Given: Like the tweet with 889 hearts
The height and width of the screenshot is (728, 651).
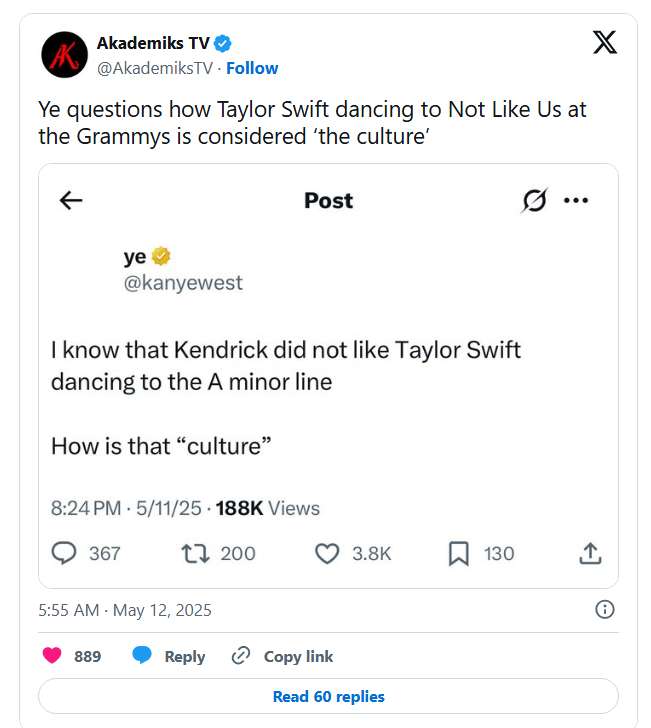Looking at the screenshot, I should (x=54, y=656).
